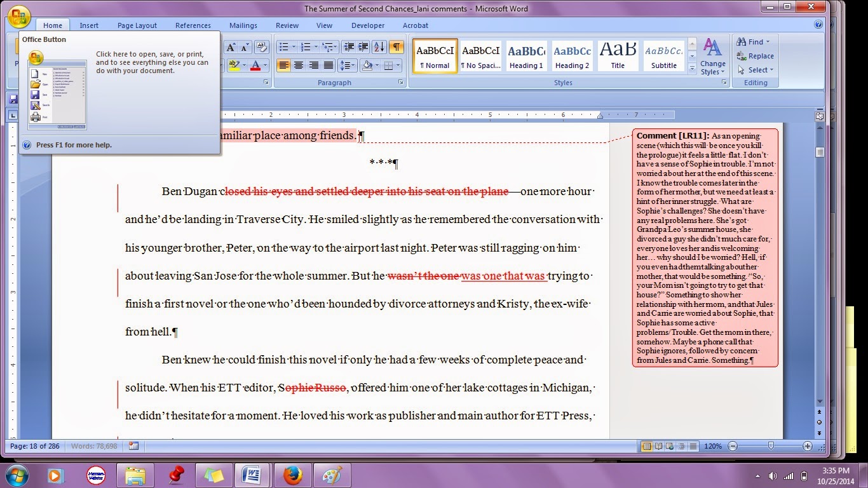Click the Save icon below the ribbon
This screenshot has height=488, width=868.
click(13, 99)
